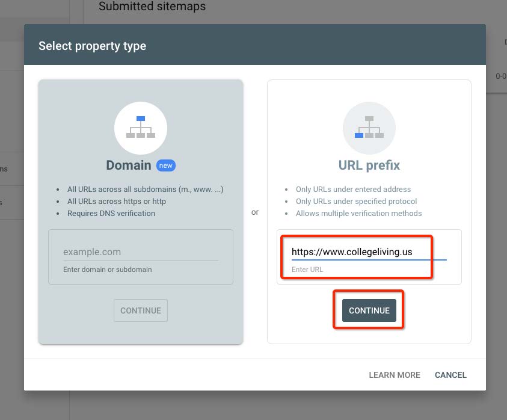The width and height of the screenshot is (507, 420).
Task: Click CONTINUE under the URL prefix option
Action: coord(369,310)
